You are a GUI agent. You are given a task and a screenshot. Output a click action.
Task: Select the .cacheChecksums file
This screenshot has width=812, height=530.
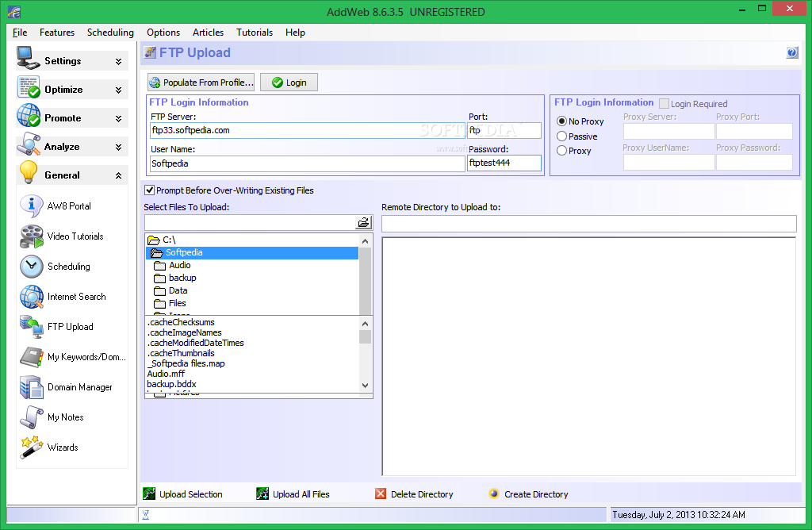181,322
